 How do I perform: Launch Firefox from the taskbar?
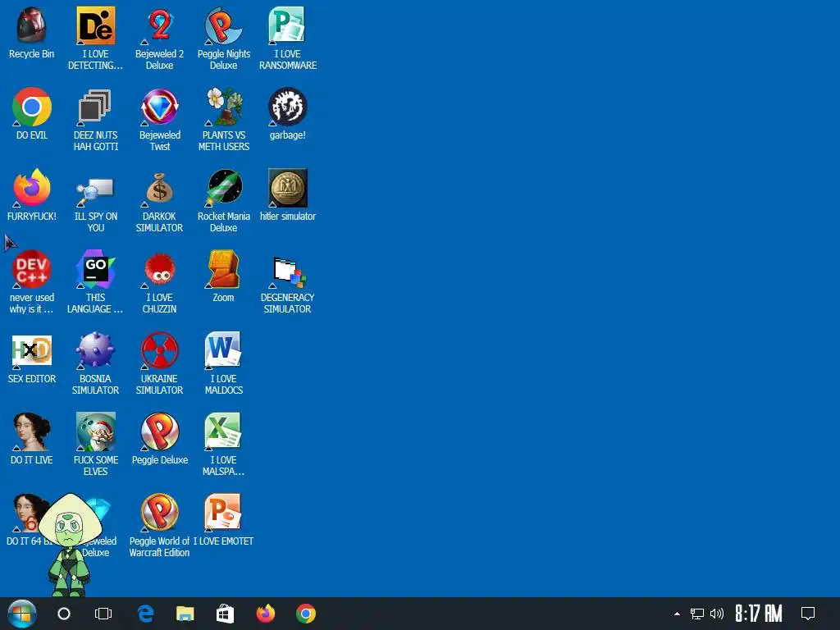[266, 614]
